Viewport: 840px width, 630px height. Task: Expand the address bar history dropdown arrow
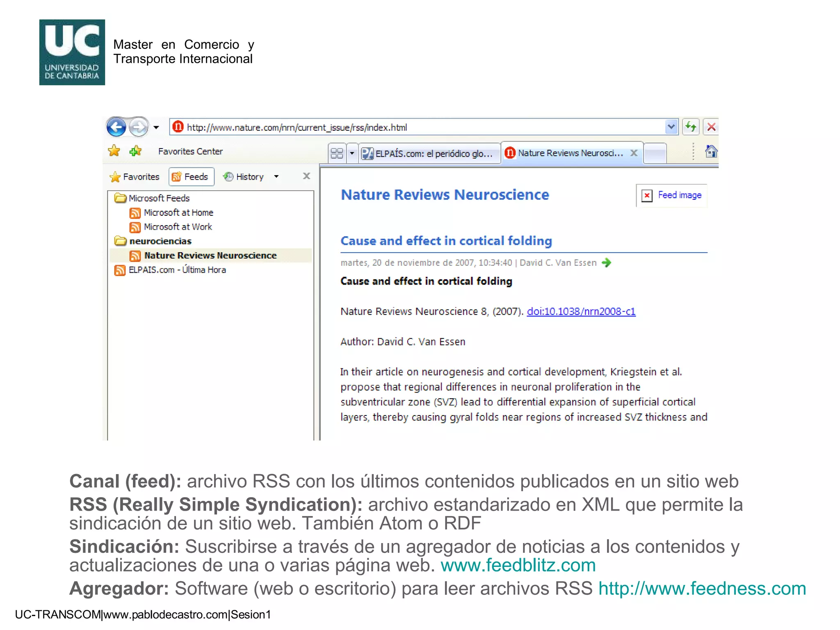pyautogui.click(x=671, y=127)
